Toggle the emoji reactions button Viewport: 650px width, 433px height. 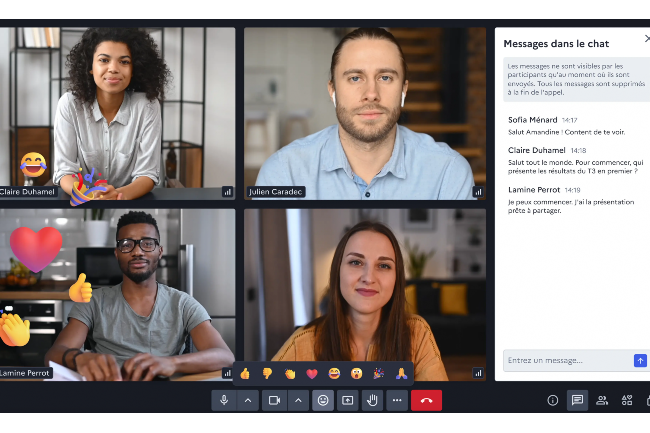pyautogui.click(x=323, y=400)
